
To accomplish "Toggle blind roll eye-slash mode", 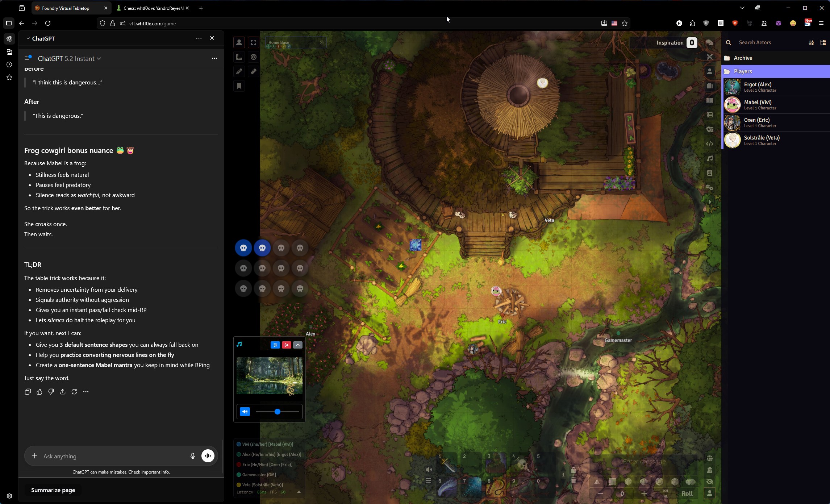I will point(710,482).
